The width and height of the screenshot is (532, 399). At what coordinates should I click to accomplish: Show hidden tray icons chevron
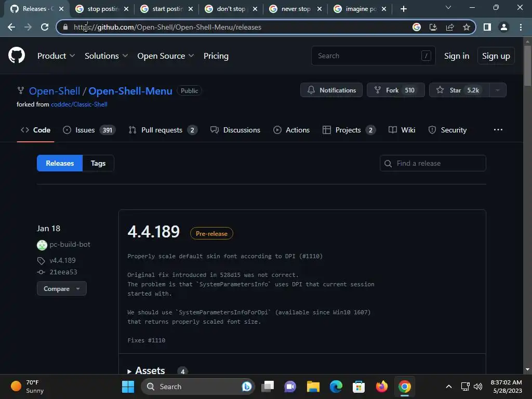coord(448,387)
